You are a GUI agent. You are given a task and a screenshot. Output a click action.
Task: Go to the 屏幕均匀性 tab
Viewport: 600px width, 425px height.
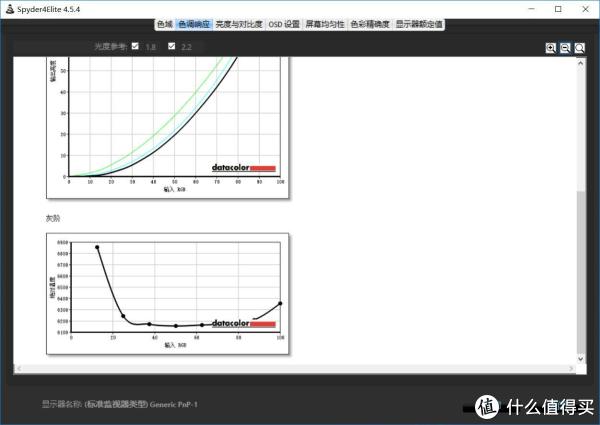pos(325,24)
